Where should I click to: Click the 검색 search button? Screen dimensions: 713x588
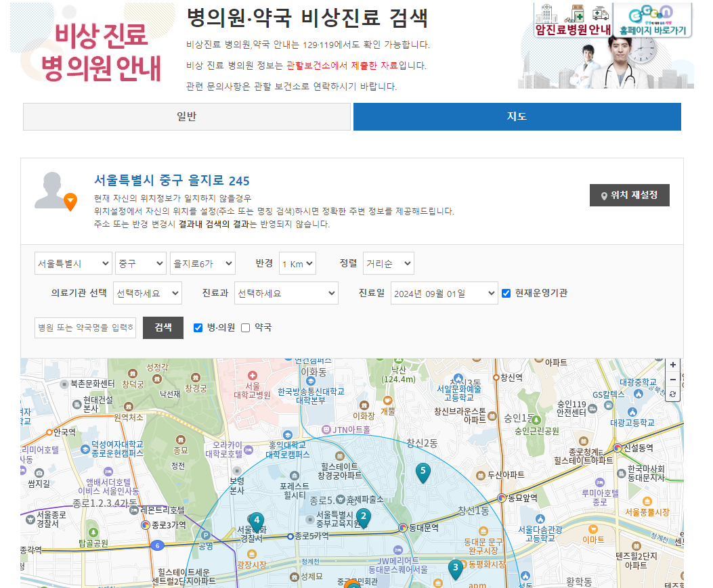point(163,327)
